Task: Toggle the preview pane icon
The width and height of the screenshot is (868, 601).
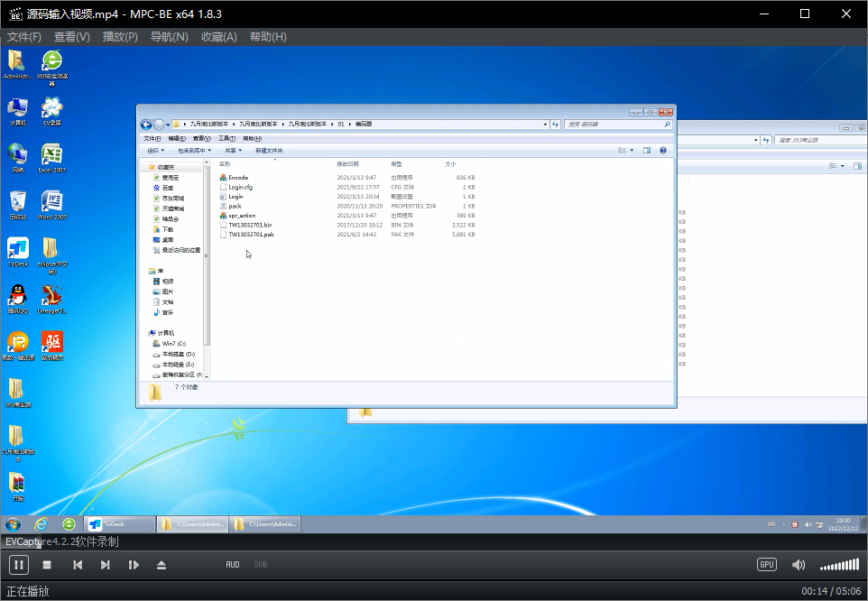Action: [x=647, y=151]
